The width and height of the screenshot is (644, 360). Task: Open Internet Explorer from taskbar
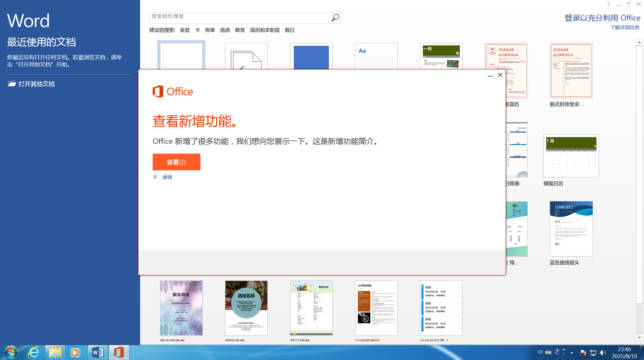(x=34, y=352)
